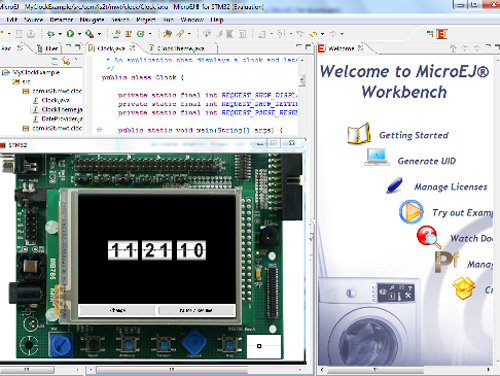
Task: Click the Try out Examples play icon
Action: (x=411, y=212)
